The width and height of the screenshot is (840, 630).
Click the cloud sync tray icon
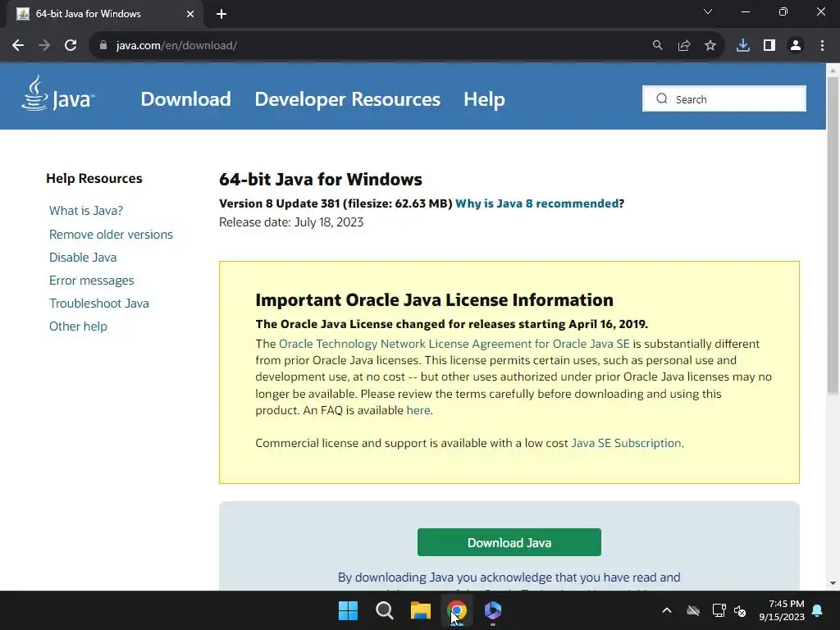point(693,610)
